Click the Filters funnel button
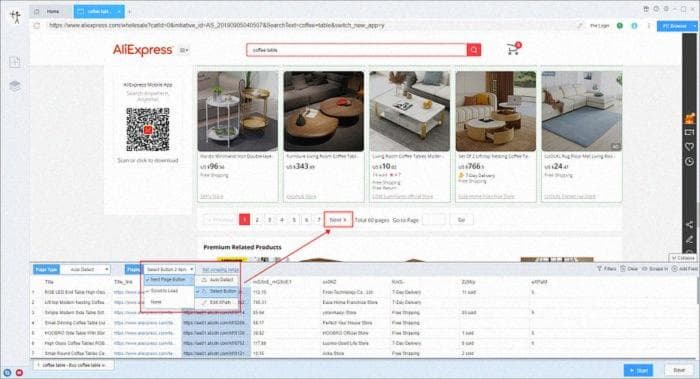The width and height of the screenshot is (700, 379). point(606,269)
